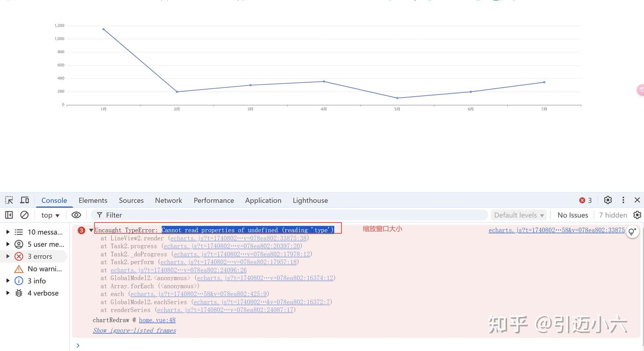Open the customize DevTools three-dot menu
This screenshot has height=351, width=644.
623,200
